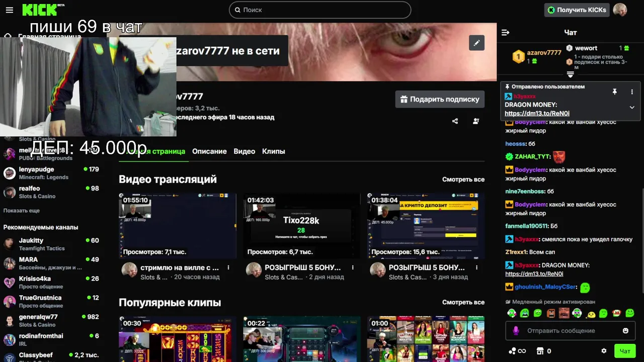The image size is (644, 362).
Task: Click the ghoulnish_MaloyCSer username in chat
Action: pyautogui.click(x=545, y=287)
